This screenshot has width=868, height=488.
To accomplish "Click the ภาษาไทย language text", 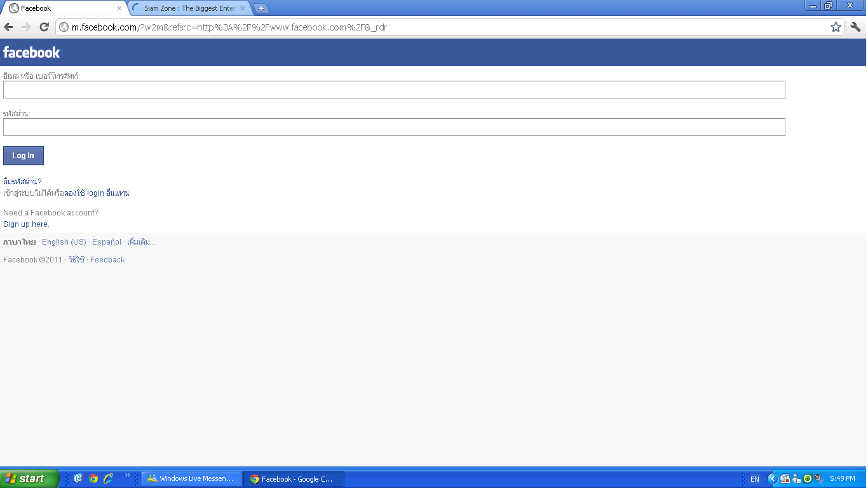I will click(20, 242).
